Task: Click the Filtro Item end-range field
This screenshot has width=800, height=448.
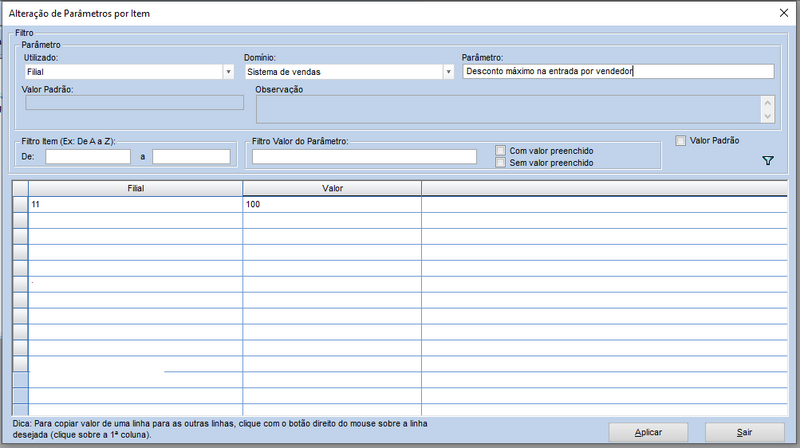Action: pos(191,157)
